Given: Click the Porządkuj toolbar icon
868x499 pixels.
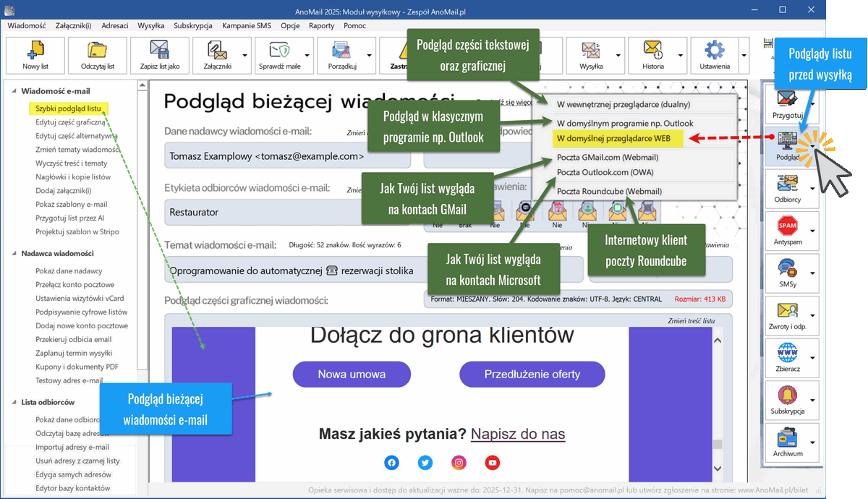Looking at the screenshot, I should pyautogui.click(x=341, y=51).
